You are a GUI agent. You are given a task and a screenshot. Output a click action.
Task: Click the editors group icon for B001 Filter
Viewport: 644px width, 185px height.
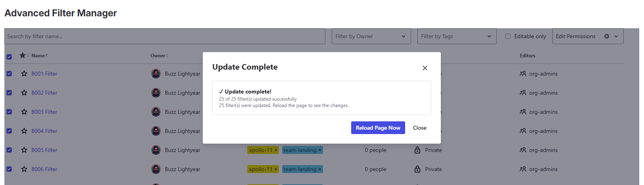pyautogui.click(x=523, y=74)
